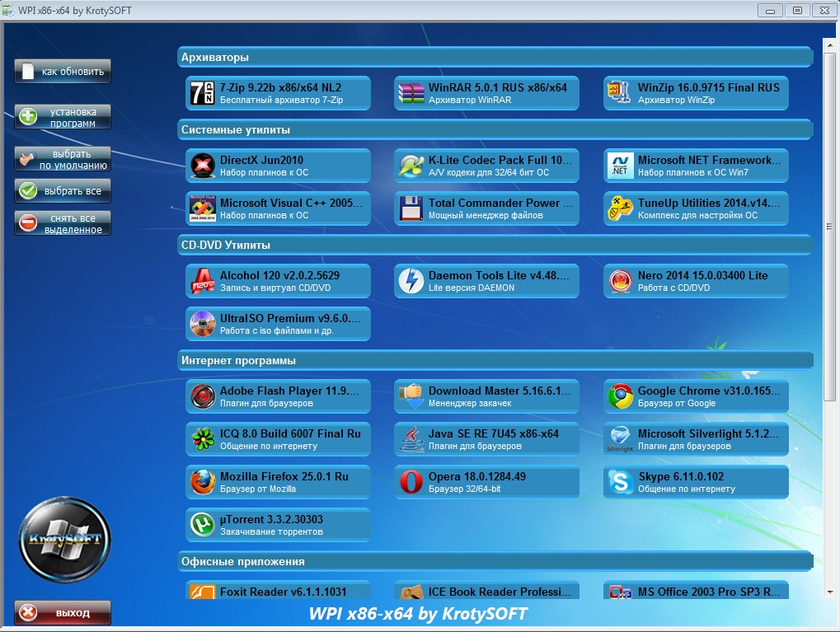The image size is (840, 632).
Task: Select 'MS Office 2003 Pro SP3 R...' title
Action: [x=709, y=592]
